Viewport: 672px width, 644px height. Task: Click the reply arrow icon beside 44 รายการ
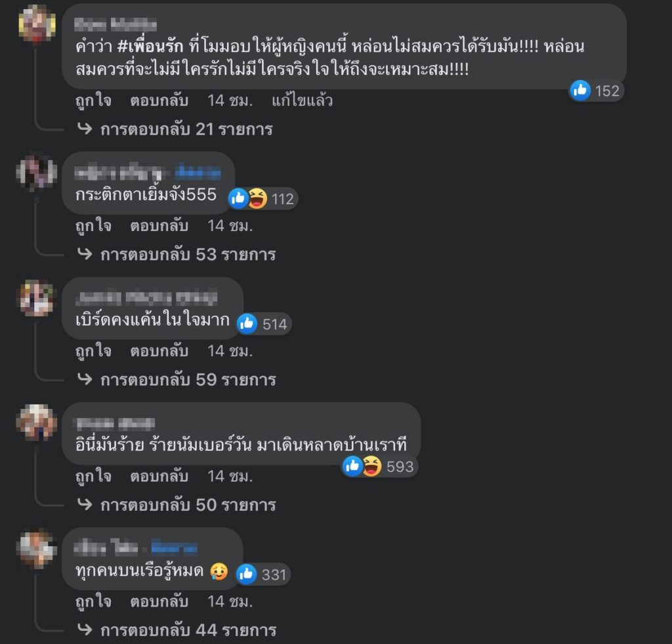click(x=85, y=630)
